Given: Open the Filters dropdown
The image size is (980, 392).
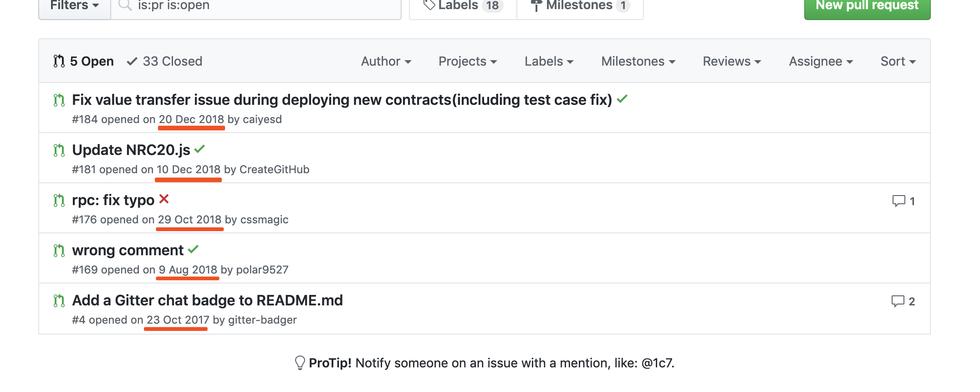Looking at the screenshot, I should click(74, 6).
